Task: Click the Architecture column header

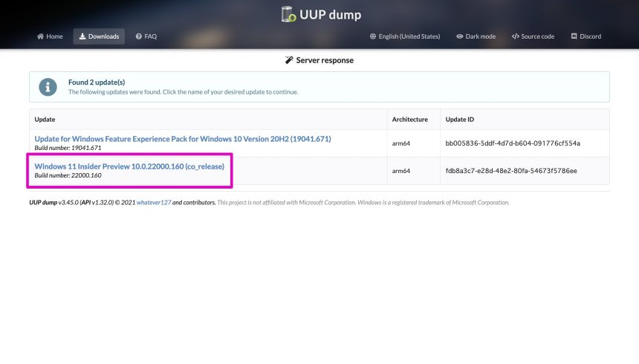Action: pyautogui.click(x=410, y=120)
